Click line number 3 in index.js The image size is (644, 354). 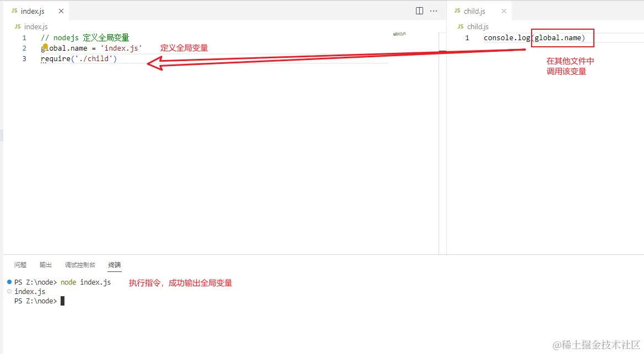[x=24, y=59]
